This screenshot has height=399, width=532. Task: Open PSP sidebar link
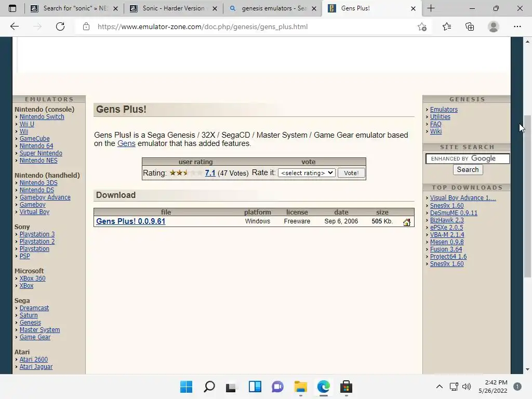[x=25, y=256]
